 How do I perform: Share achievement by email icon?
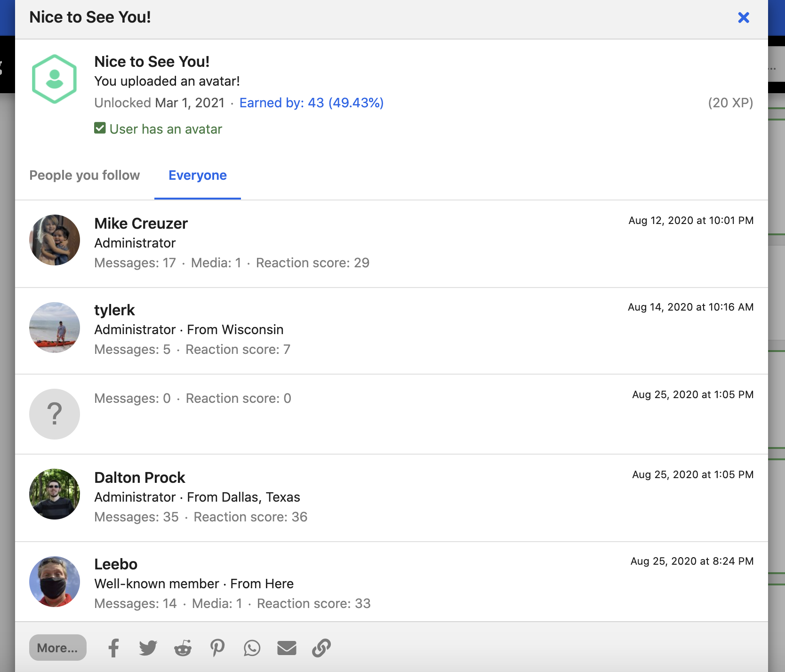coord(287,648)
